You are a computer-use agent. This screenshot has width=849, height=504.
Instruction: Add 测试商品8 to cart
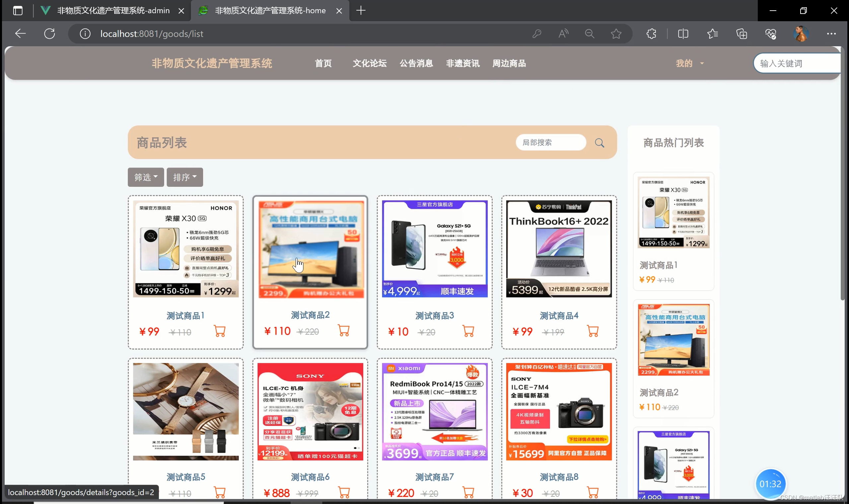[593, 492]
